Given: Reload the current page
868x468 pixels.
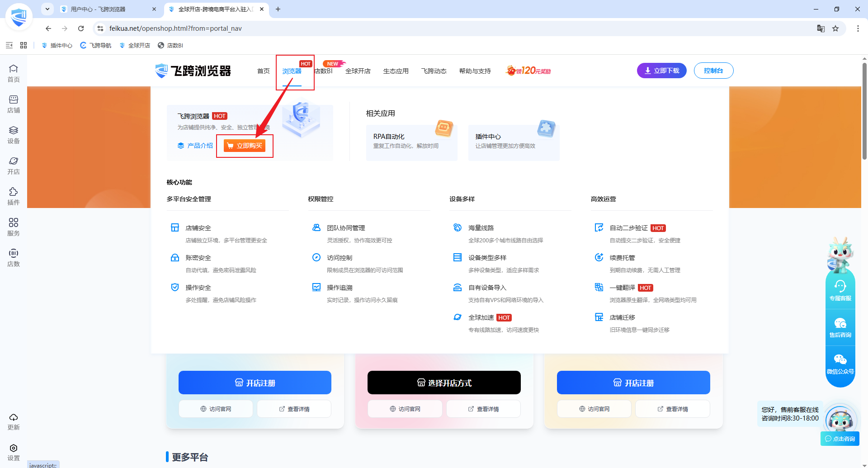Looking at the screenshot, I should (81, 28).
